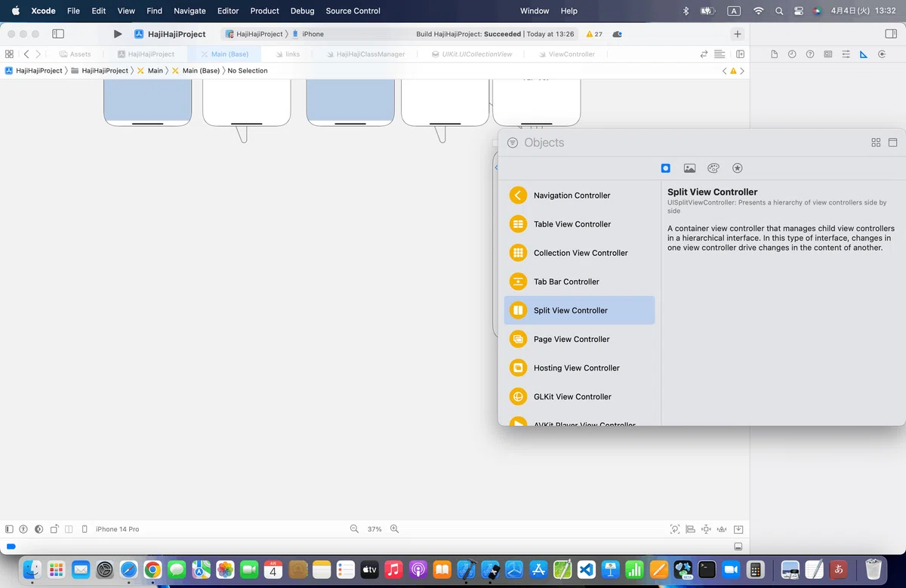
Task: Open the History inspector
Action: [792, 54]
